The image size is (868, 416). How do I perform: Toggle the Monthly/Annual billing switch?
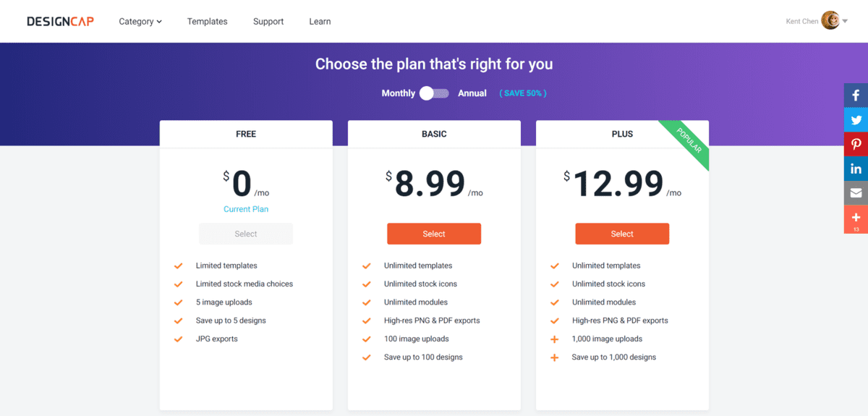click(x=435, y=93)
